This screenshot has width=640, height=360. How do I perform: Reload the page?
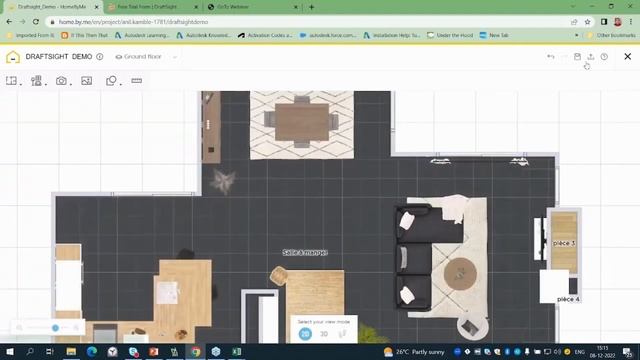tap(36, 22)
